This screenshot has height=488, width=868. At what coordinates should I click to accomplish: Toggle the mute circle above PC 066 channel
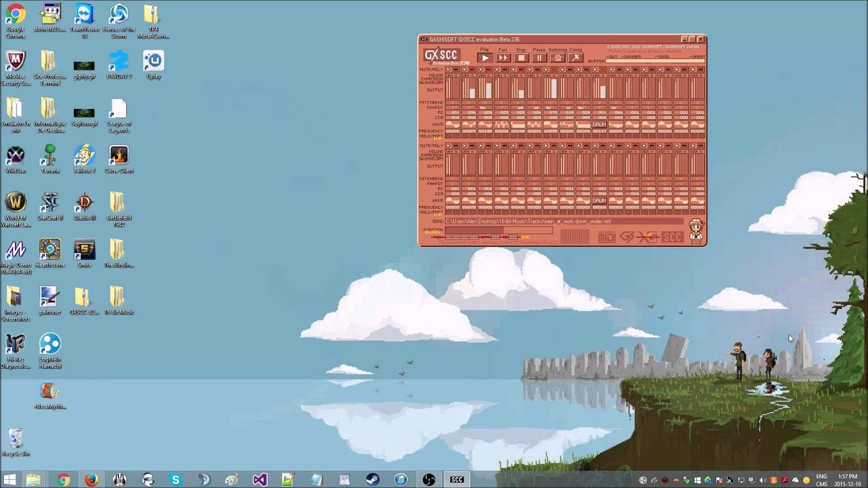[x=611, y=69]
